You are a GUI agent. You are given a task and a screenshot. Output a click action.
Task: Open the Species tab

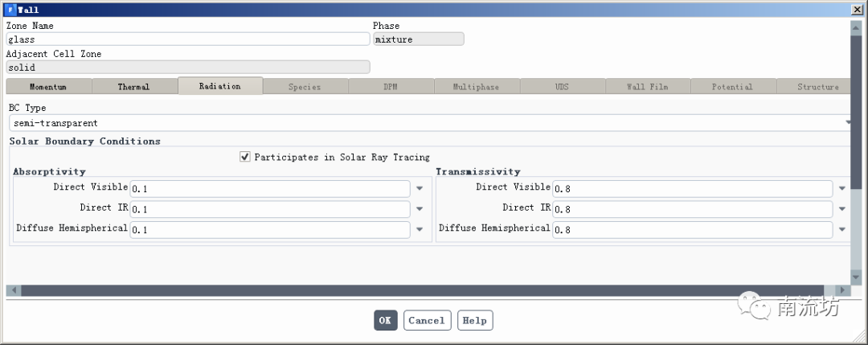click(305, 86)
